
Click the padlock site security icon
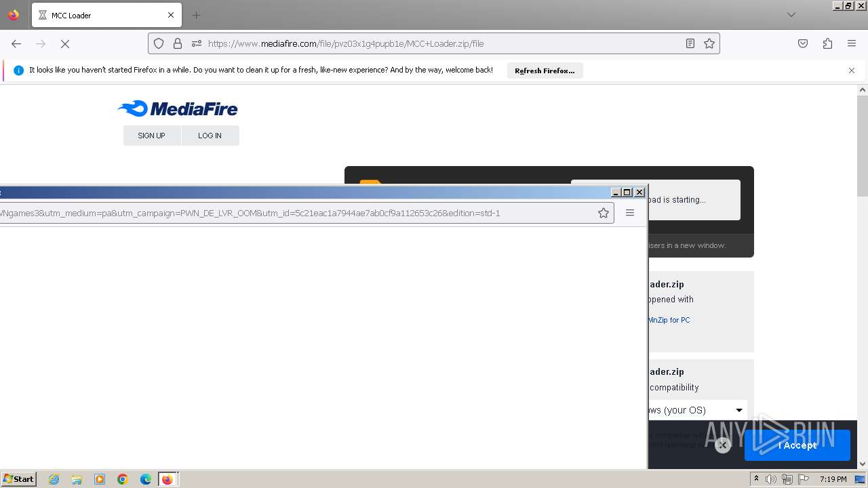coord(178,43)
